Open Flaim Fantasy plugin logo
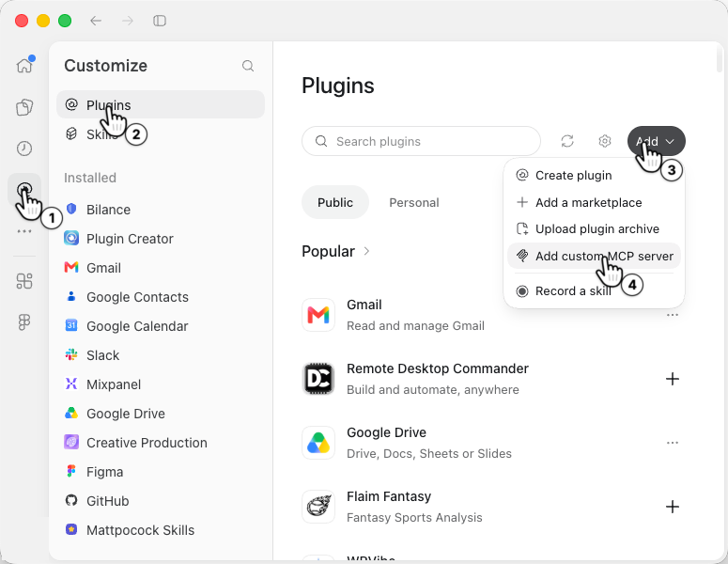 click(318, 507)
